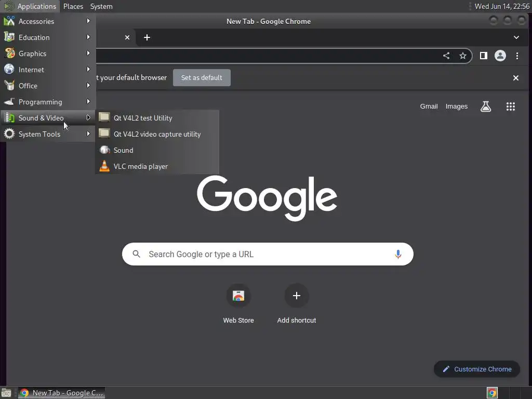Screen dimensions: 532x399
Task: Click the Accessories scissors icon
Action: coord(9,21)
